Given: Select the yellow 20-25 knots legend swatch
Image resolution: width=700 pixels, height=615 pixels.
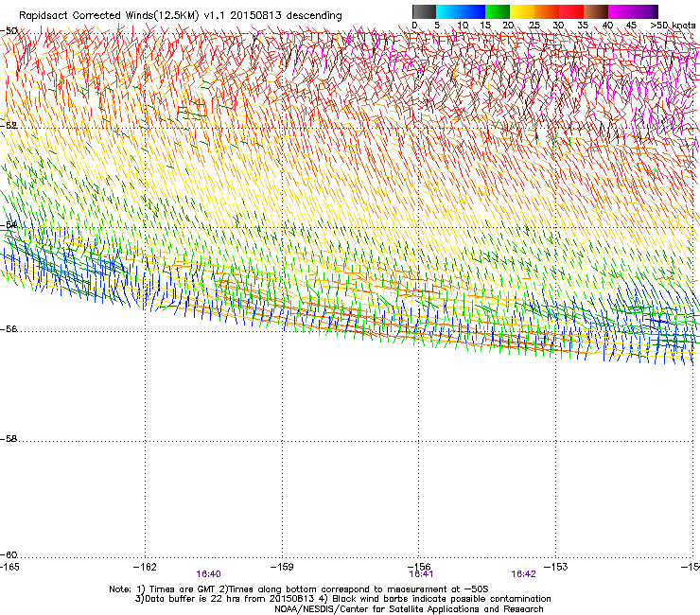Looking at the screenshot, I should [x=522, y=11].
